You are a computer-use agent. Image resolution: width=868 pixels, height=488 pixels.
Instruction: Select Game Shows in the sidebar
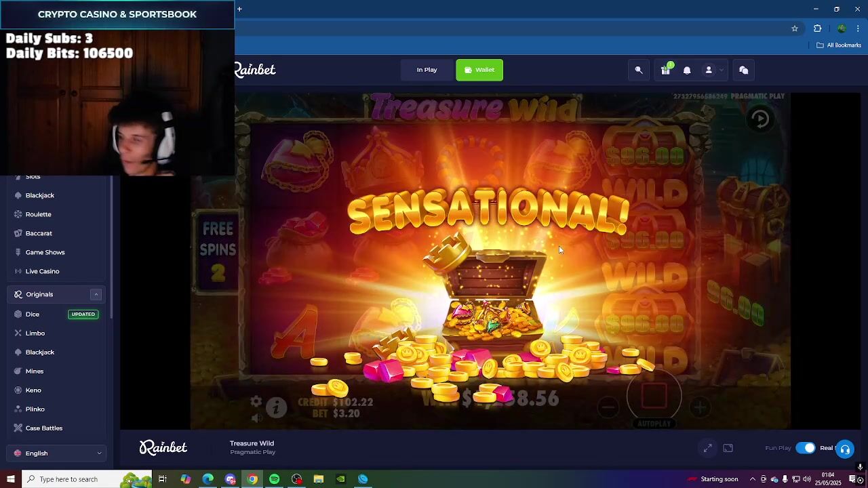(45, 252)
